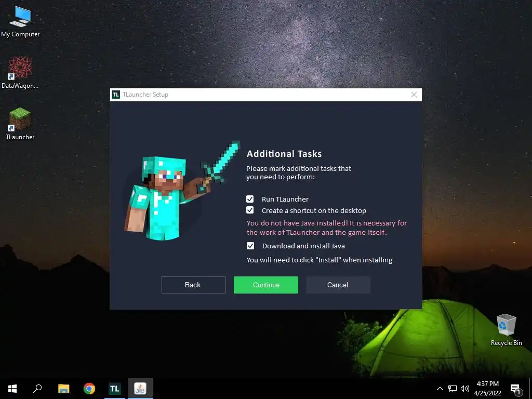The height and width of the screenshot is (399, 532).
Task: Switch to the Java installer taskbar icon
Action: coord(140,389)
